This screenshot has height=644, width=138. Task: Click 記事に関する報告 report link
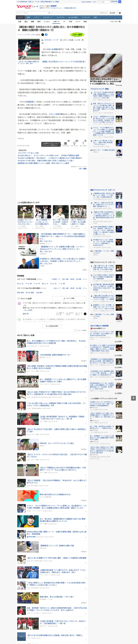pos(24,146)
